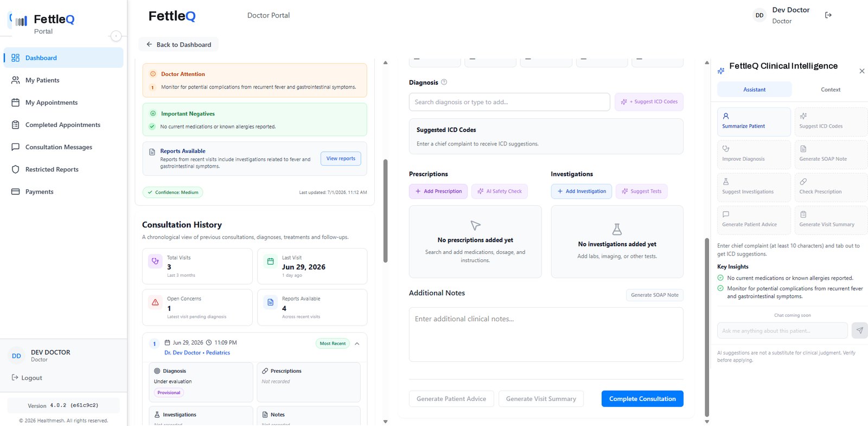This screenshot has width=868, height=426.
Task: Click Suggest ICD Codes next to diagnosis
Action: tap(649, 101)
